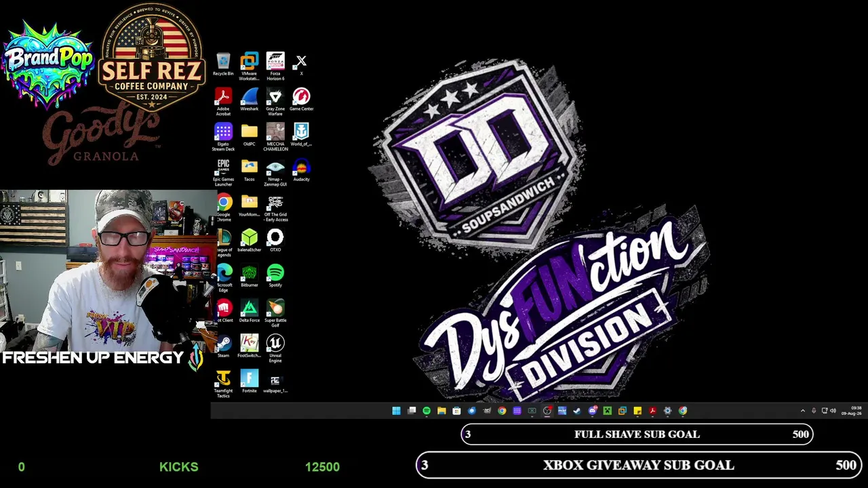Open the FootSwitch desktop shortcut
The height and width of the screenshot is (488, 868).
[x=249, y=347]
